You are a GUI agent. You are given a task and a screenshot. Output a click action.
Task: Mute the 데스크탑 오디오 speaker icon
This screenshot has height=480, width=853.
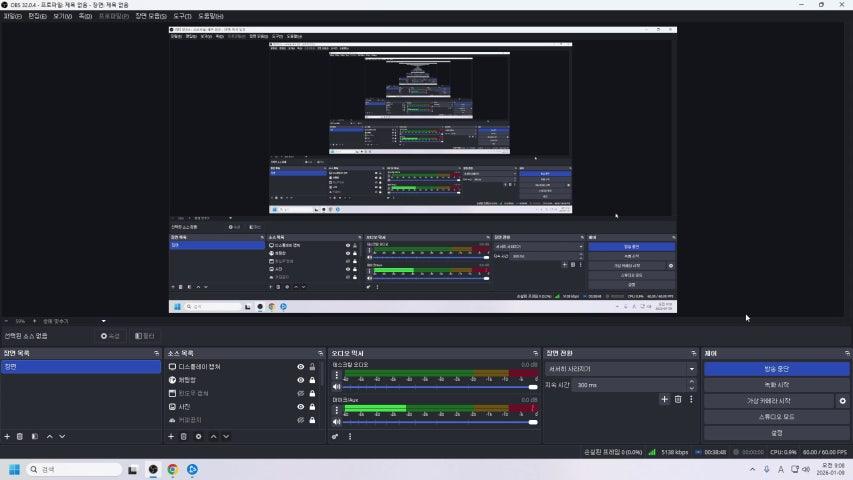click(x=336, y=386)
